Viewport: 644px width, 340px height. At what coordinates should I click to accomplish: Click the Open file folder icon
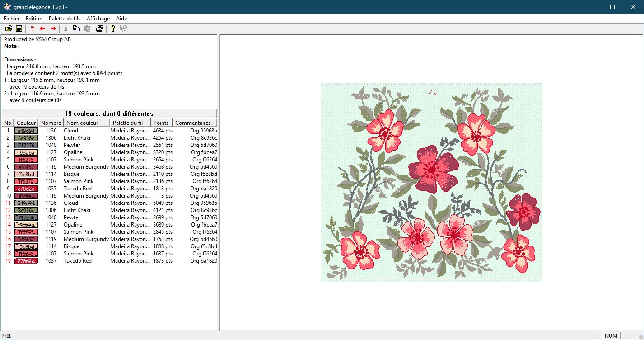9,28
